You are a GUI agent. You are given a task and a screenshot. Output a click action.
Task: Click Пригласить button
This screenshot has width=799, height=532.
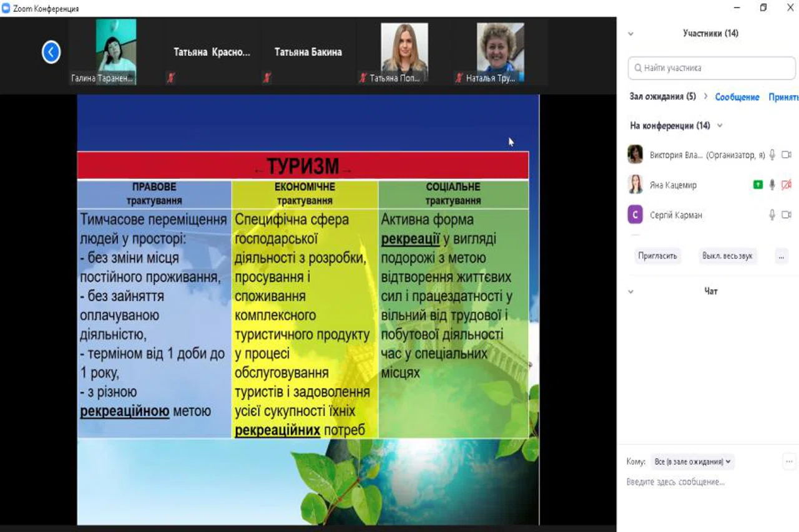pyautogui.click(x=657, y=256)
